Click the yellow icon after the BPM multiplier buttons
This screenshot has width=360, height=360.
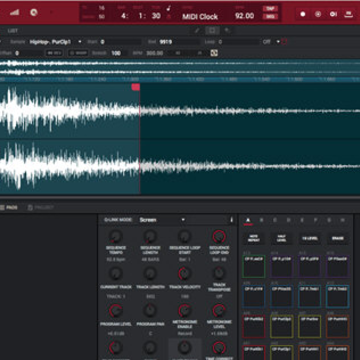tap(214, 53)
